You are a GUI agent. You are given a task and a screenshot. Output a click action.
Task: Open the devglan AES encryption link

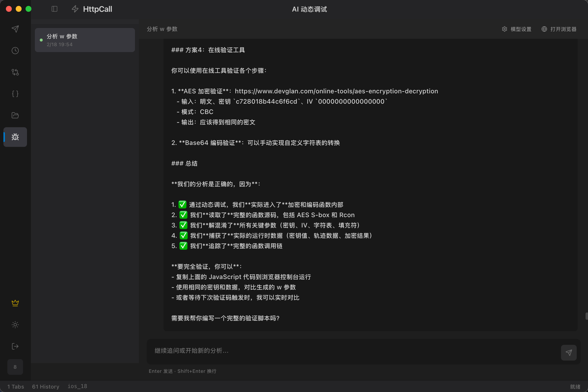[x=337, y=91]
